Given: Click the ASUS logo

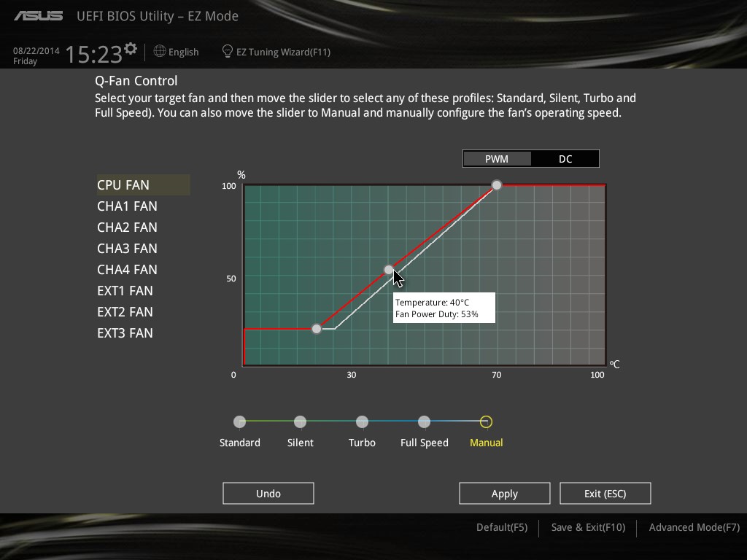Looking at the screenshot, I should click(x=38, y=16).
